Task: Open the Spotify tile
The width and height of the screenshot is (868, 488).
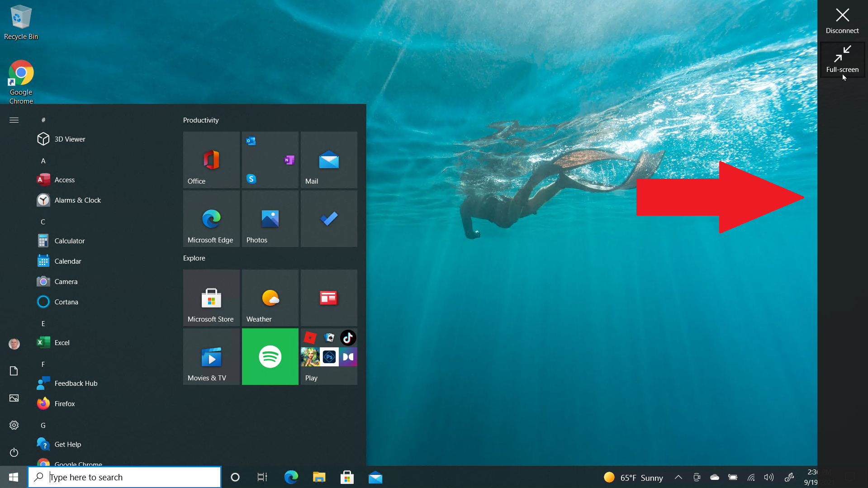Action: [270, 356]
